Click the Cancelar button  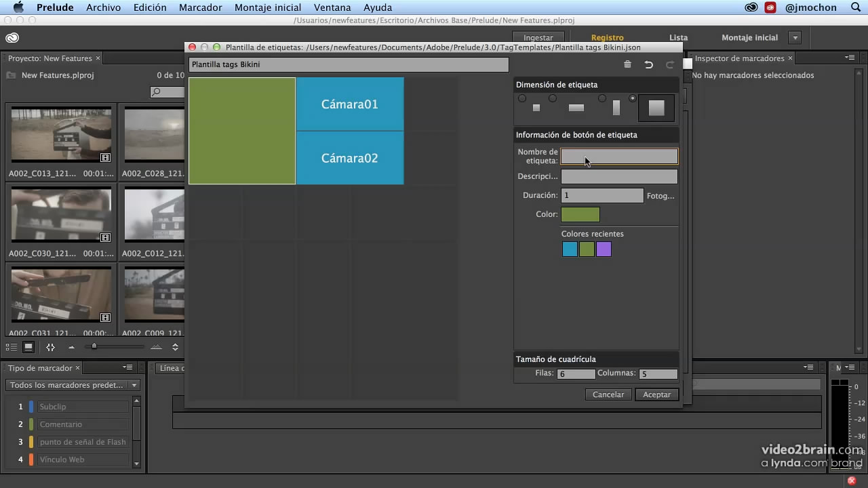click(x=608, y=394)
